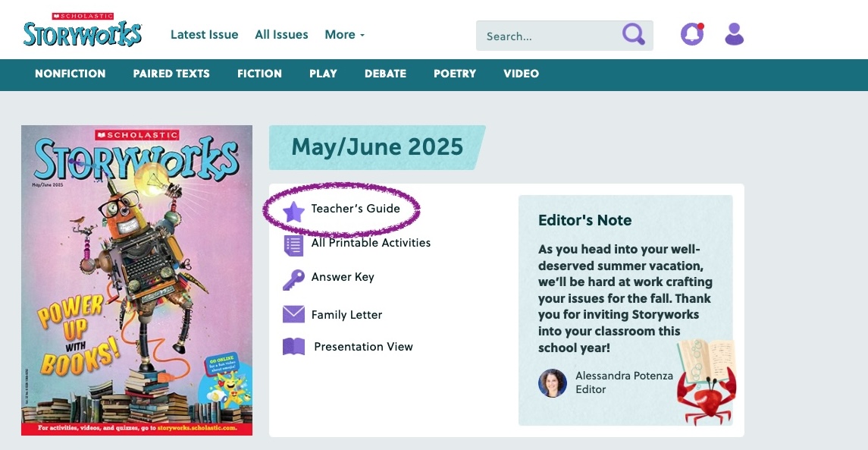Open the user account profile icon
The height and width of the screenshot is (450, 868).
pyautogui.click(x=734, y=34)
